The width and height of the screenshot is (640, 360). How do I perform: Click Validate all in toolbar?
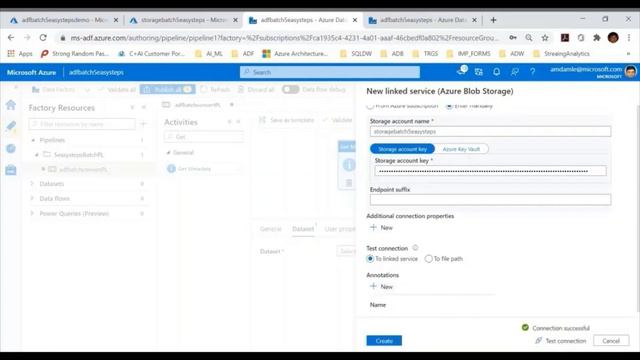117,89
